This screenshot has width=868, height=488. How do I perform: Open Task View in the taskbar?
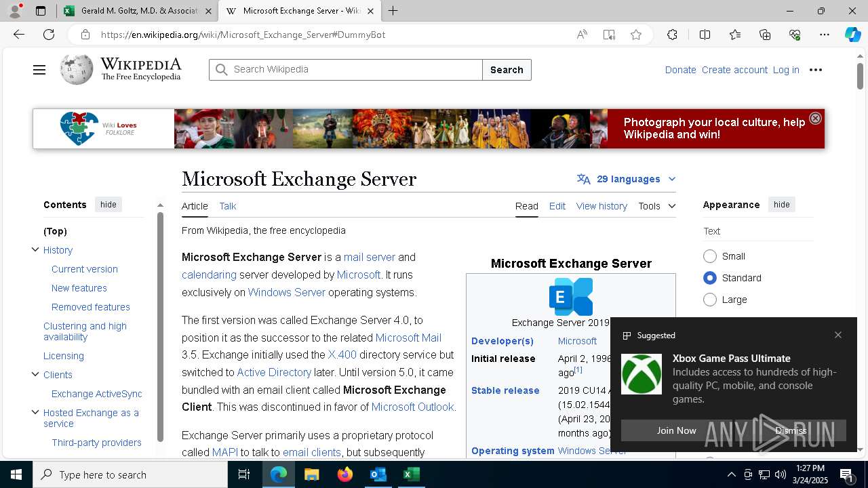pyautogui.click(x=244, y=474)
